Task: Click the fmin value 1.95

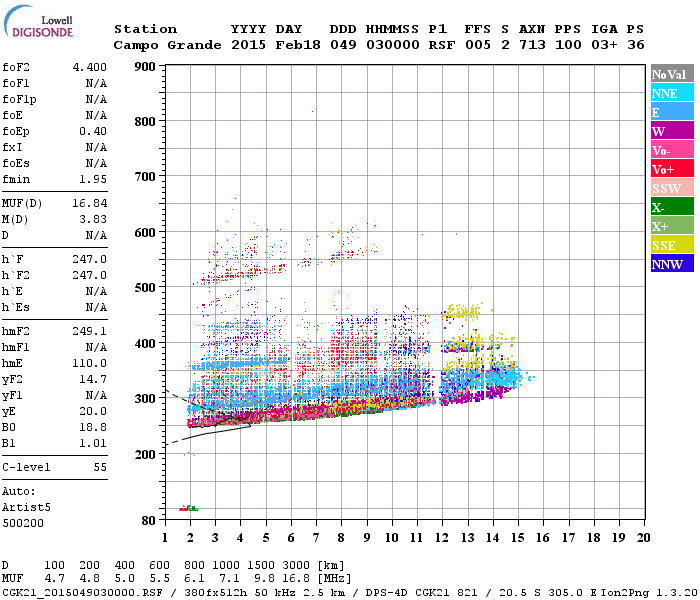Action: 93,179
